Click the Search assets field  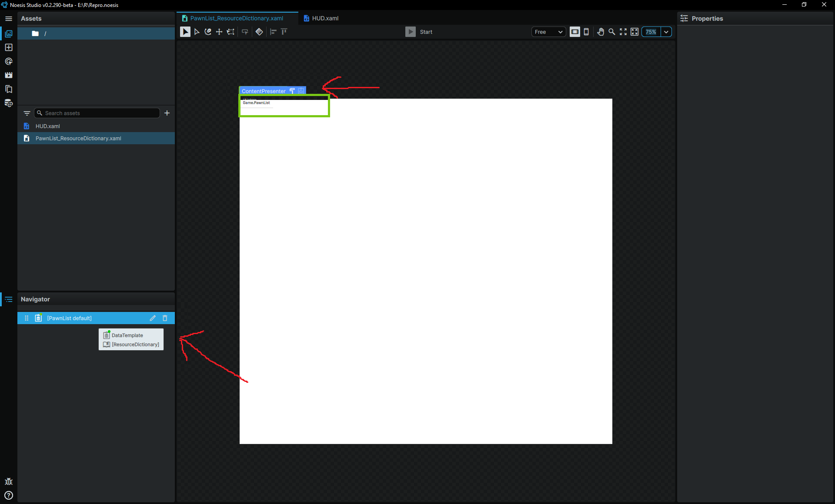(x=97, y=113)
